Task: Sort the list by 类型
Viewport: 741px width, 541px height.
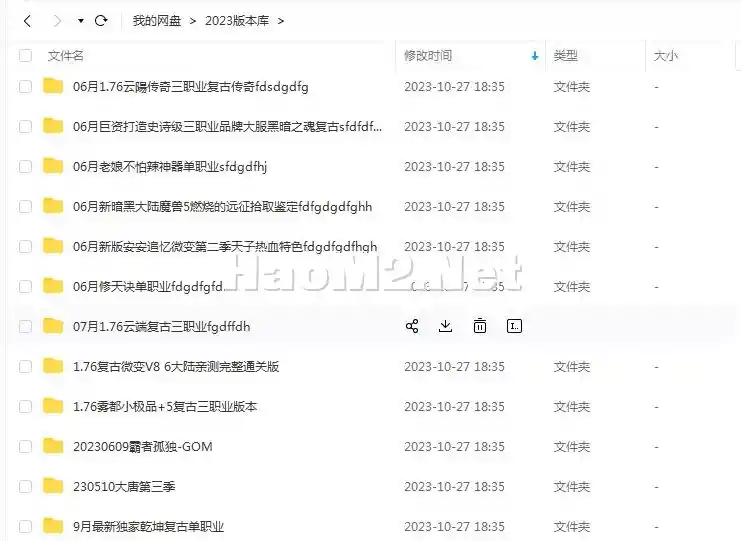Action: coord(565,56)
